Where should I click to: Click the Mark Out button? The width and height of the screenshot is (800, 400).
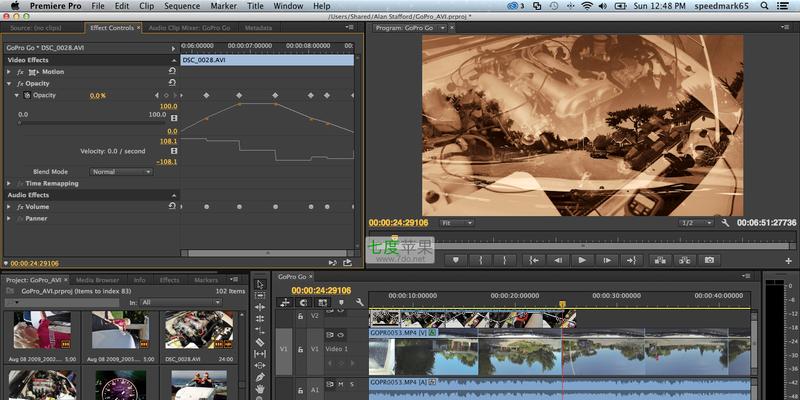(505, 260)
